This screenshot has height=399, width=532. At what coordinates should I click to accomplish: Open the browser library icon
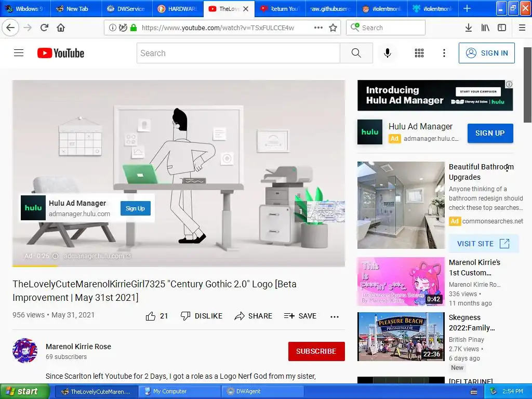(x=485, y=28)
